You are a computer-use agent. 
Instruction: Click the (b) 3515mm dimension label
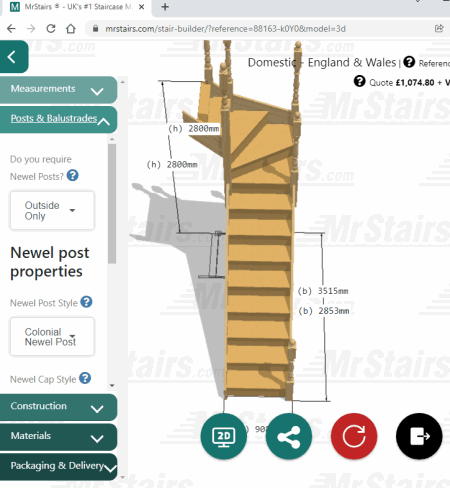323,291
